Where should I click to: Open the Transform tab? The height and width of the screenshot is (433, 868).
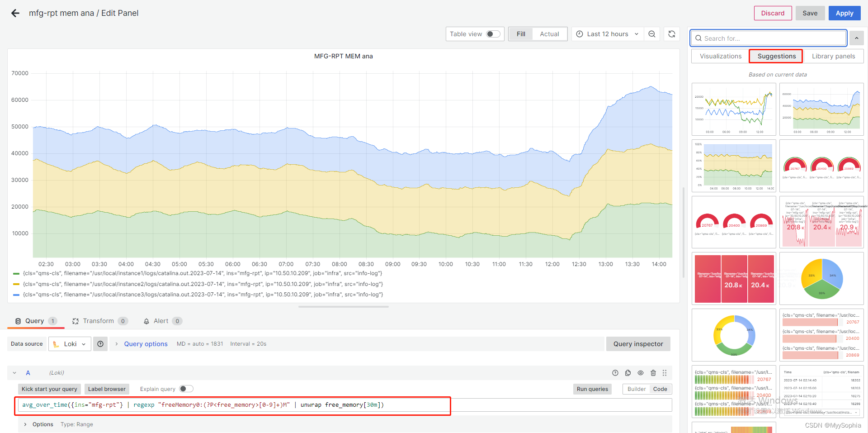[100, 321]
